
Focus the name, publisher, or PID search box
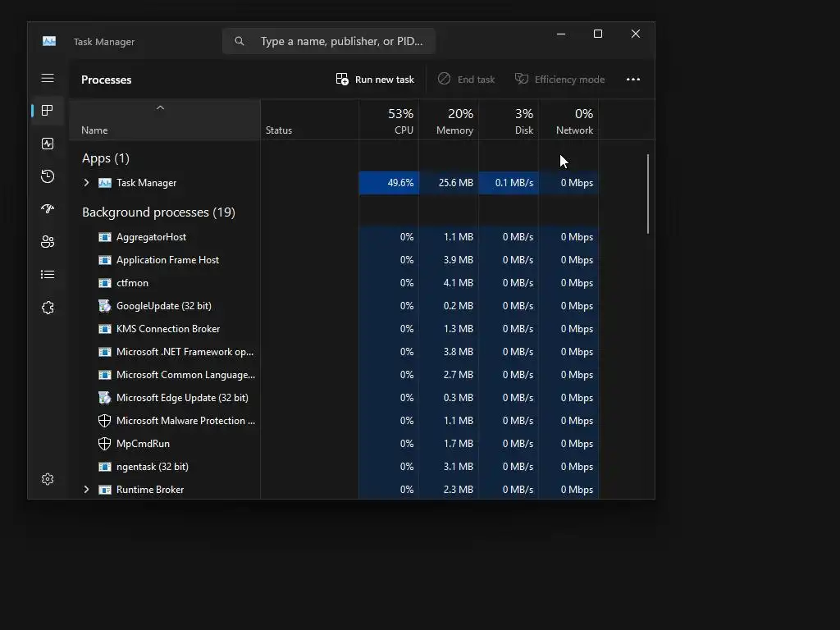(329, 41)
